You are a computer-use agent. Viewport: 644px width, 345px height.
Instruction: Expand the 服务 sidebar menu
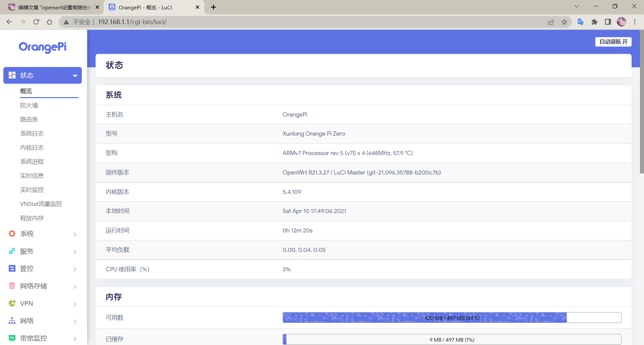(x=43, y=251)
